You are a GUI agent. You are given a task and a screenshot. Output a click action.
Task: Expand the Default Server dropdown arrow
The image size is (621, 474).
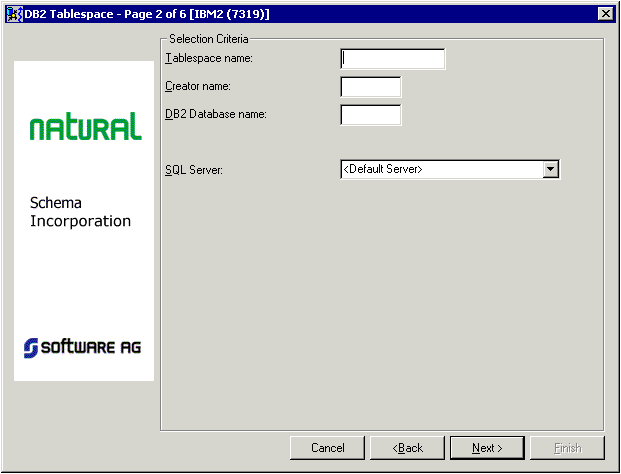[x=550, y=170]
